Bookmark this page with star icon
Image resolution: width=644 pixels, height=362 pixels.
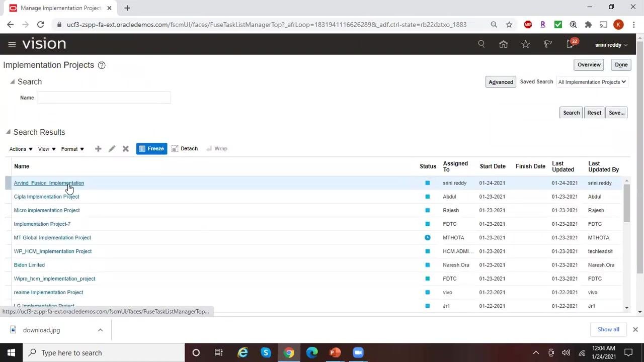(x=509, y=25)
